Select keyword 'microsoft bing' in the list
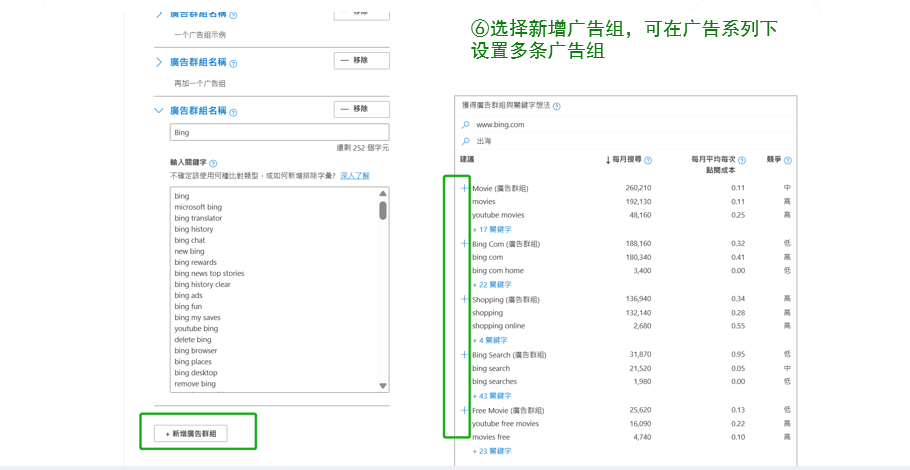Viewport: 910px width, 470px height. click(198, 207)
